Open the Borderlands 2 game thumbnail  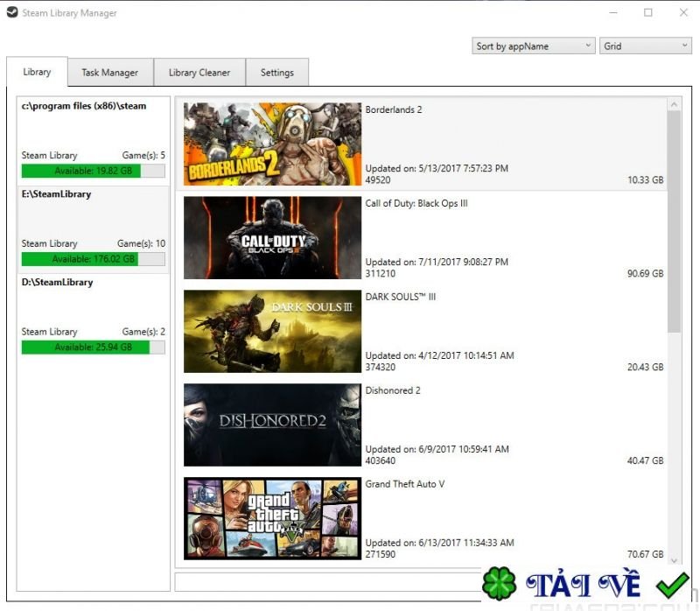click(272, 144)
